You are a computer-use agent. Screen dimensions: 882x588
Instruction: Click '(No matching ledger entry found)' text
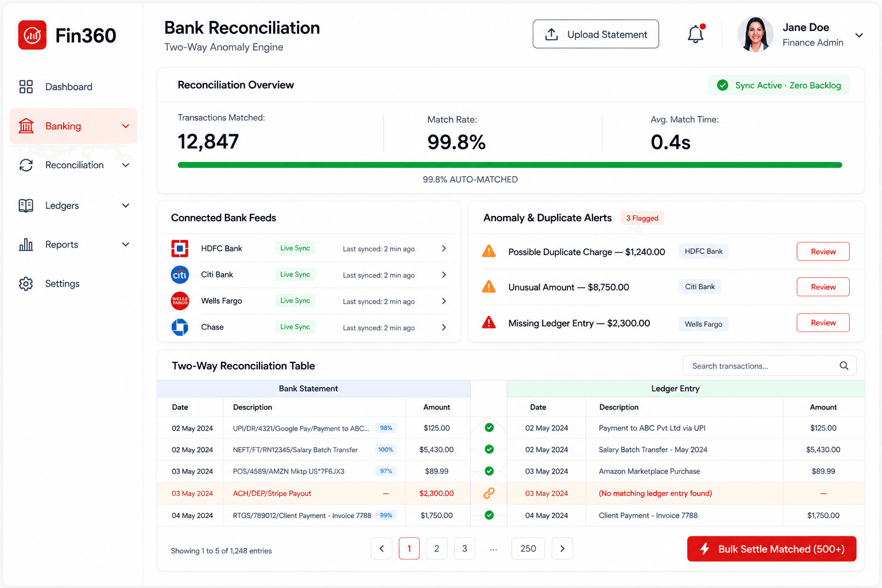(655, 493)
